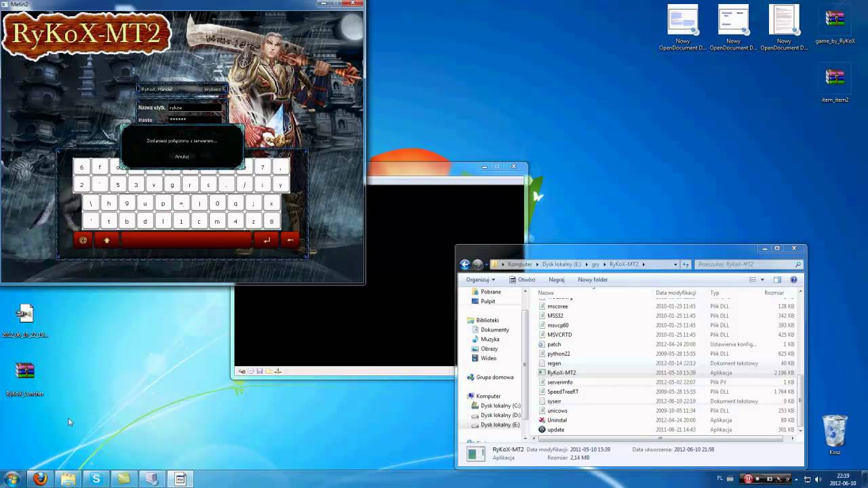Click the 'z' key on virtual keyboard

pos(253,222)
